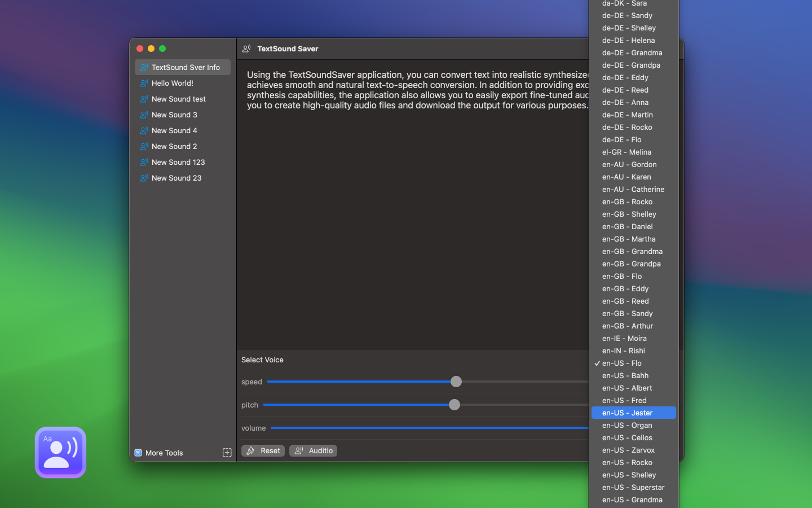Select the checked en-US - Flo voice

click(x=634, y=363)
